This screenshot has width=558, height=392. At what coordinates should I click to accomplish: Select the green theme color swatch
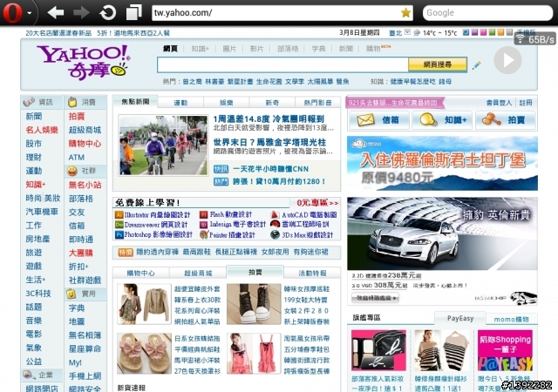click(492, 32)
